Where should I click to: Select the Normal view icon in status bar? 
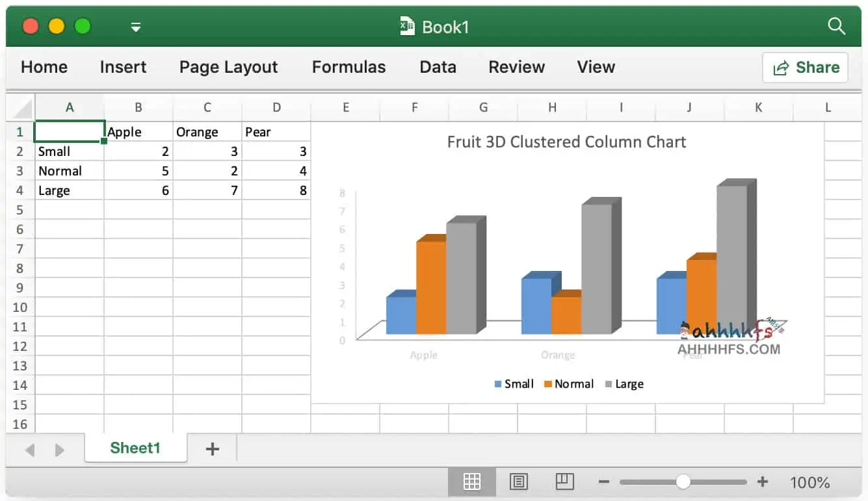(471, 482)
